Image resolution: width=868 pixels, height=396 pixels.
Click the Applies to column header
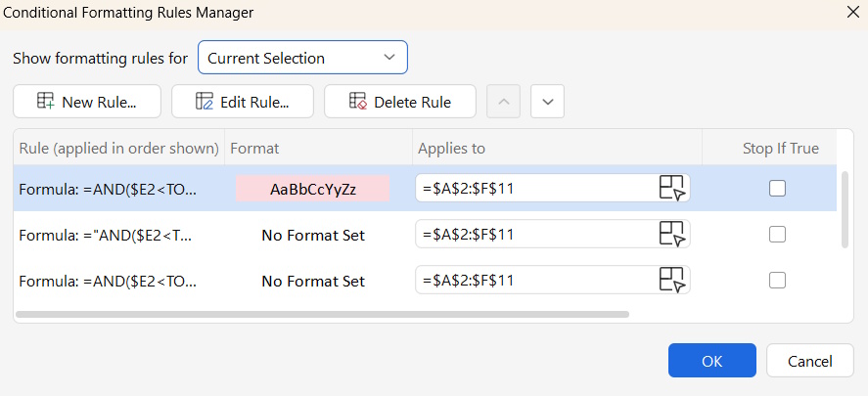click(451, 149)
